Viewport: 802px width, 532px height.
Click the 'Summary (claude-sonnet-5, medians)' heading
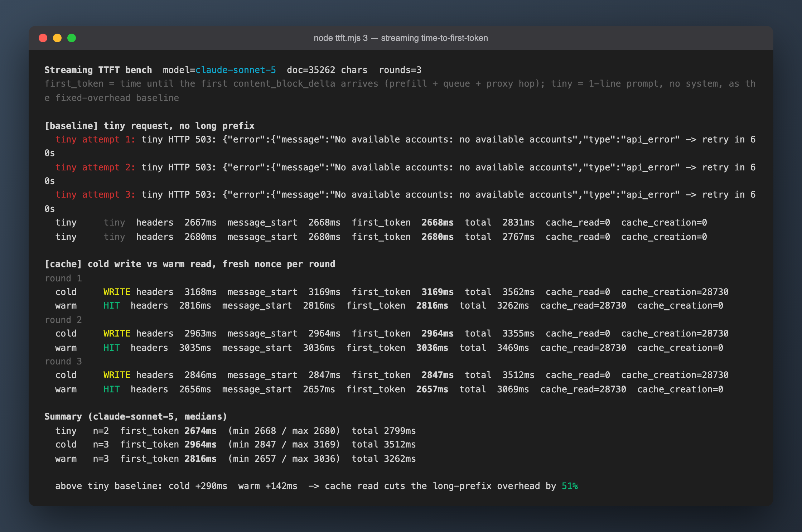136,416
